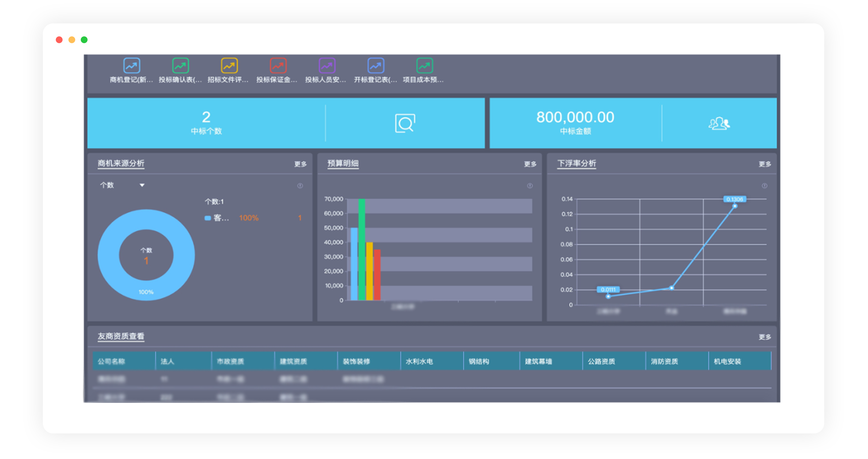The height and width of the screenshot is (459, 868).
Task: Click 更多 link in 预算明细
Action: point(530,164)
